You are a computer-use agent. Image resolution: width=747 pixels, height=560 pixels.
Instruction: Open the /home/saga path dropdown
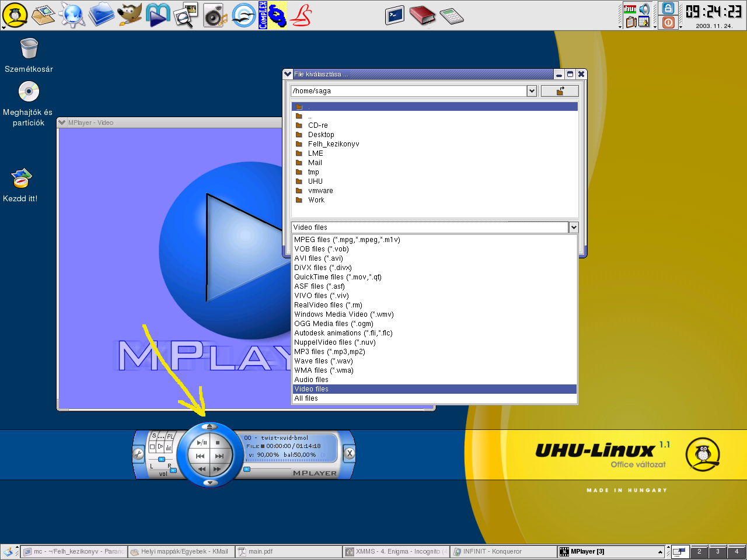pyautogui.click(x=532, y=91)
